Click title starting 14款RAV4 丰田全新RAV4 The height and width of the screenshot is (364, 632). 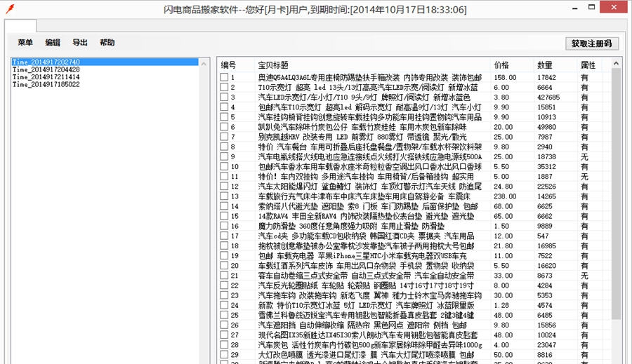point(366,216)
